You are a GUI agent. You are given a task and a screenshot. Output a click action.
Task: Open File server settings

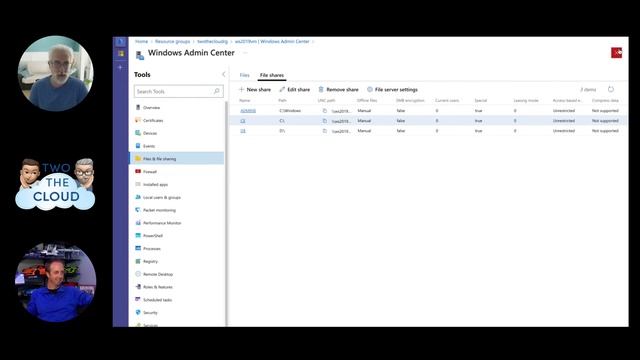click(x=392, y=89)
